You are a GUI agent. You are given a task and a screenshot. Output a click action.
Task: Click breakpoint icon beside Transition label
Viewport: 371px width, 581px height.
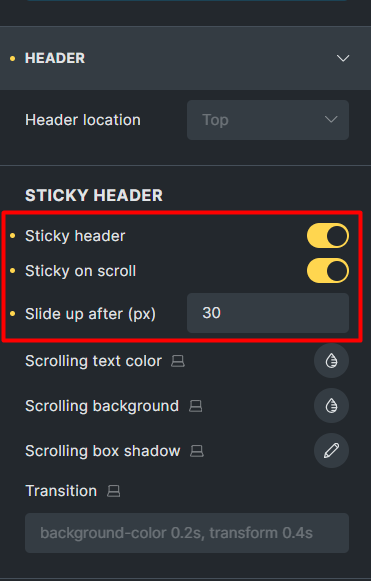click(113, 491)
